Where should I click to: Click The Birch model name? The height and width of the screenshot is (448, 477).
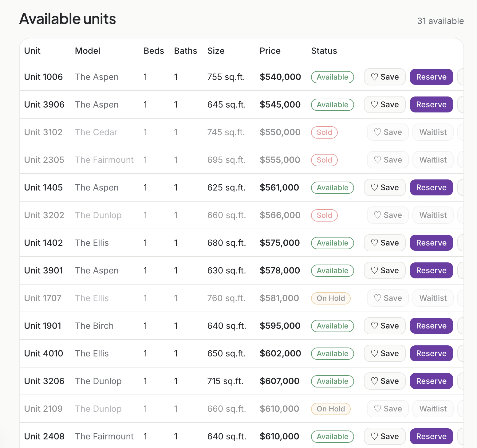coord(94,326)
